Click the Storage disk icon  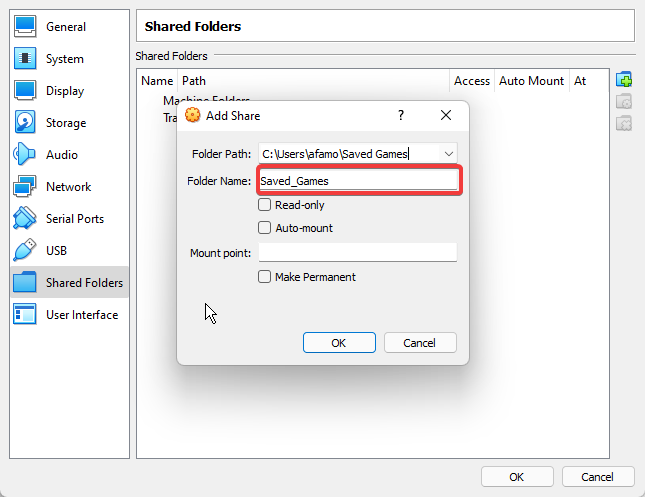click(25, 122)
